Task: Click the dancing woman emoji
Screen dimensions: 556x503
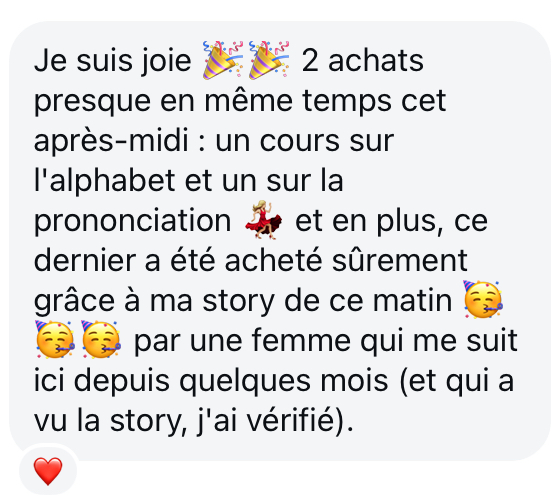Action: pos(263,220)
